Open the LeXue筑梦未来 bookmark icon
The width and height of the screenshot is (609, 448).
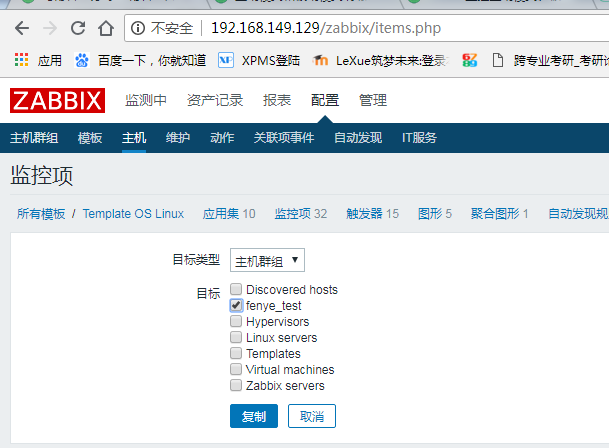tap(320, 60)
